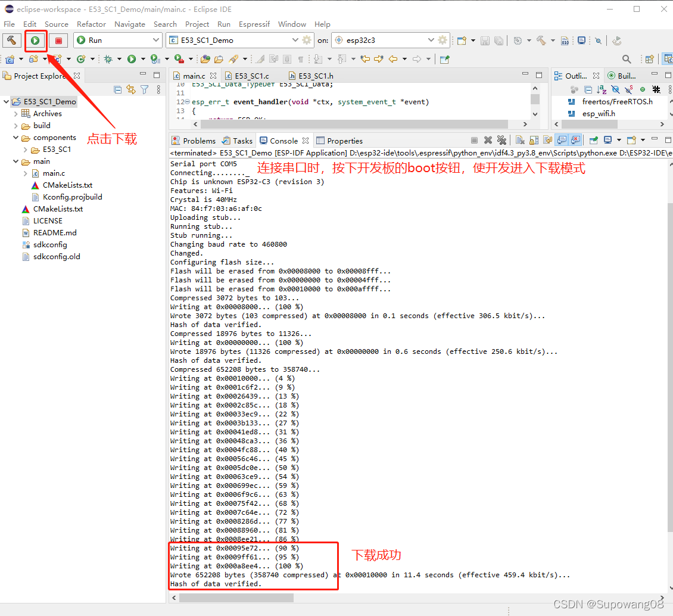Viewport: 673px width, 616px height.
Task: Click Remove All Terminated Launches icon
Action: pyautogui.click(x=501, y=141)
